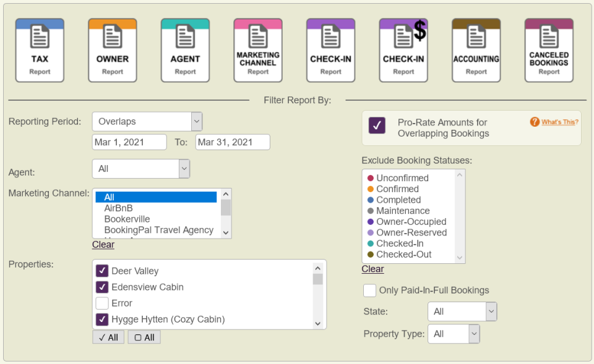Toggle Pro-Rate Amounts for Overlapping Bookings checkbox
The height and width of the screenshot is (364, 594).
pyautogui.click(x=377, y=125)
